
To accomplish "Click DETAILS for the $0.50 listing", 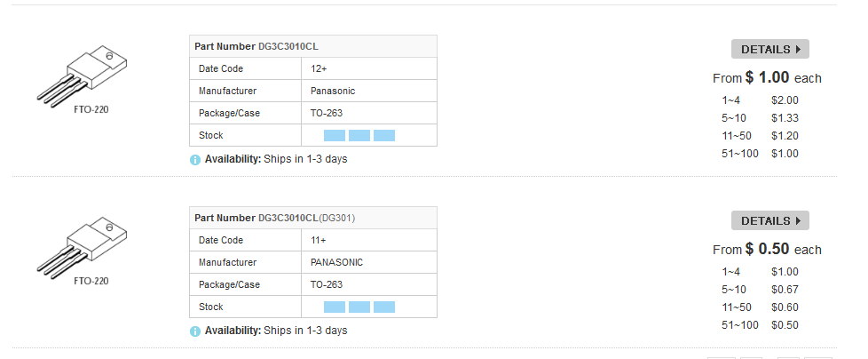I will point(769,221).
